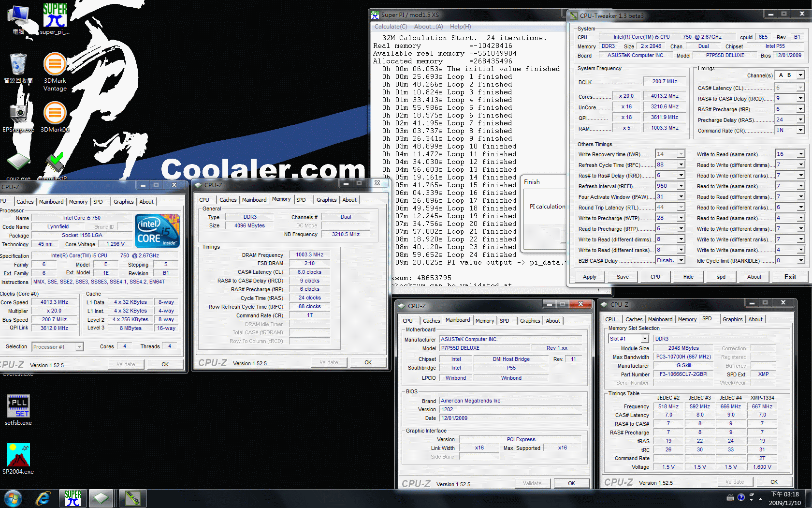The image size is (812, 508).
Task: Switch to Super PI taskbar button
Action: 72,498
